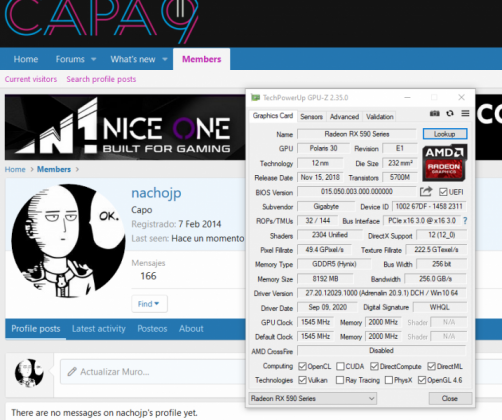
Task: Click the Members breadcrumb link
Action: [x=54, y=169]
